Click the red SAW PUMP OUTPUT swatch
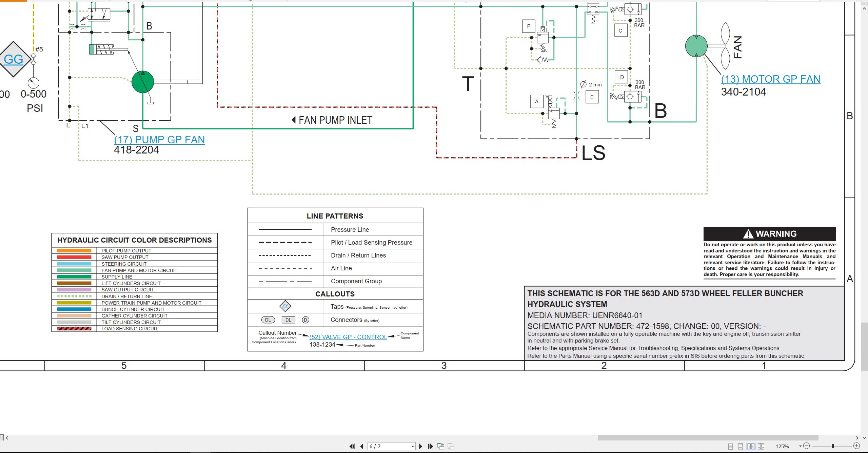Screen dimensions: 868x453 74,257
